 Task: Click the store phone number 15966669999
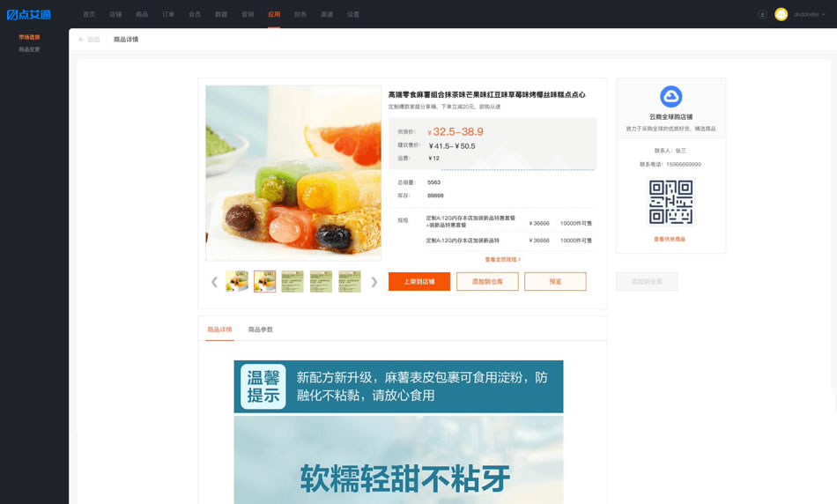click(684, 165)
